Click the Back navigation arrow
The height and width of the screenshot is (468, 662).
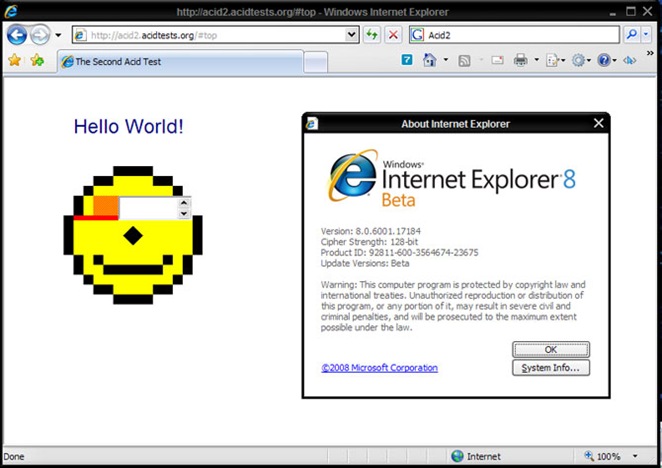tap(17, 35)
